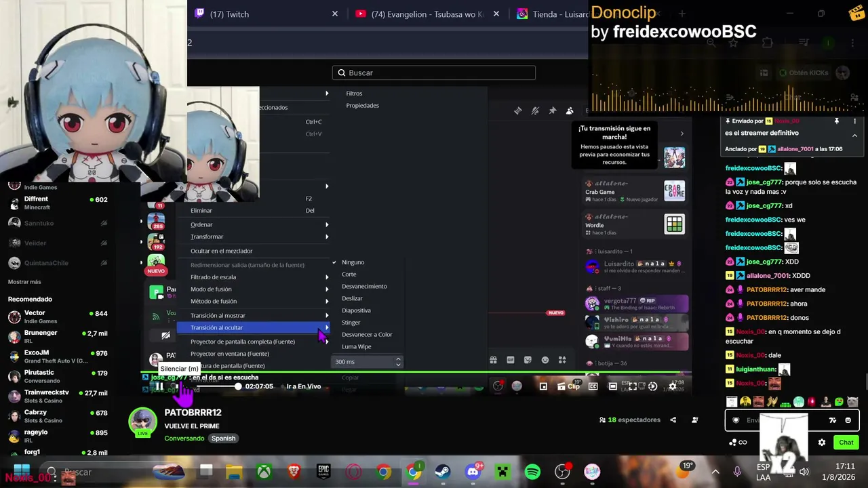Screen dimensions: 868x488
Task: Open Vector channel in Recomendado
Action: click(58, 317)
